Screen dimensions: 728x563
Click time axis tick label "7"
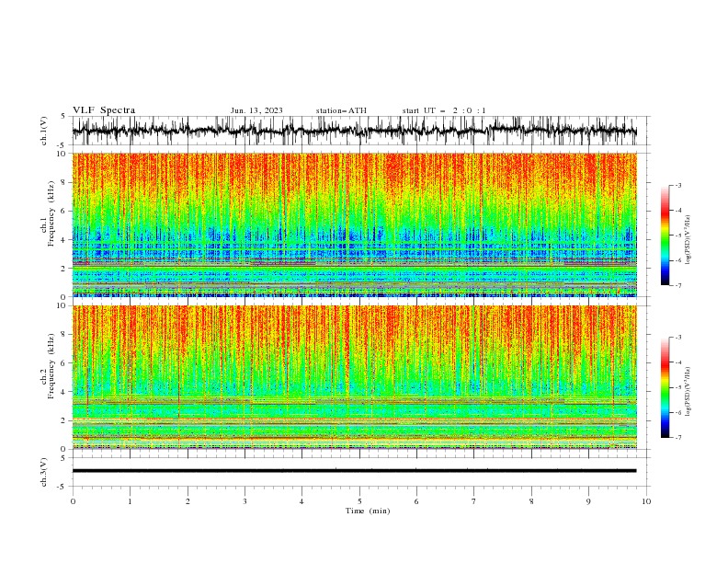pyautogui.click(x=474, y=501)
